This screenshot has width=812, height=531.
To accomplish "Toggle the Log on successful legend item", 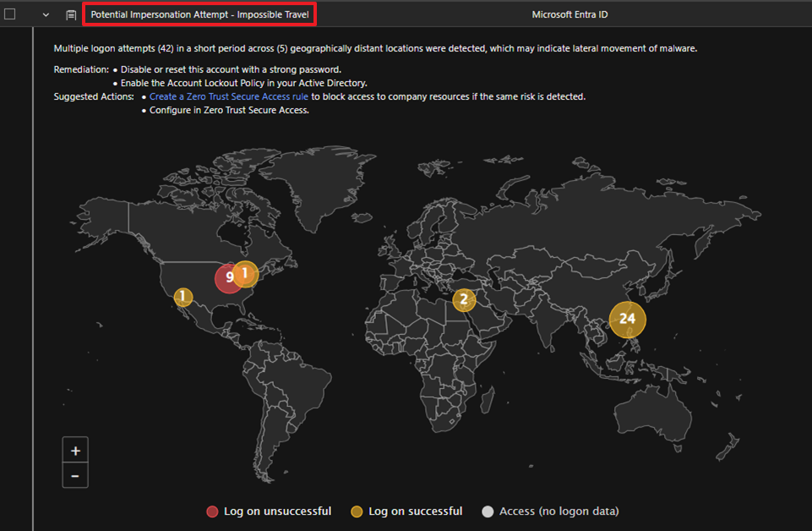I will click(x=406, y=512).
